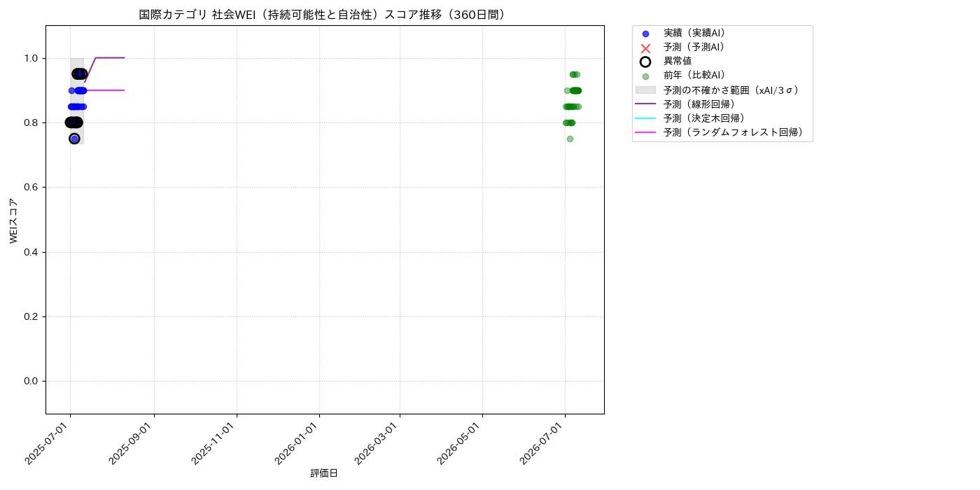The height and width of the screenshot is (490, 980).
Task: Click the blue 実績 marker in the legend
Action: point(645,34)
